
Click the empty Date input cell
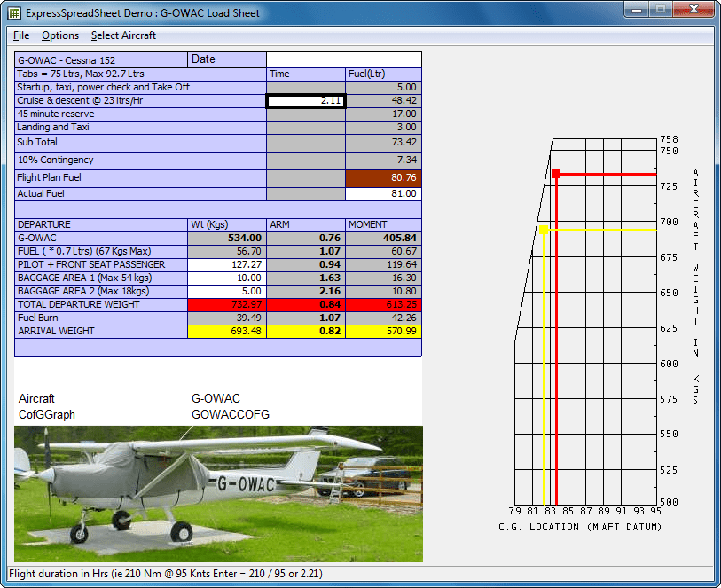tap(344, 59)
